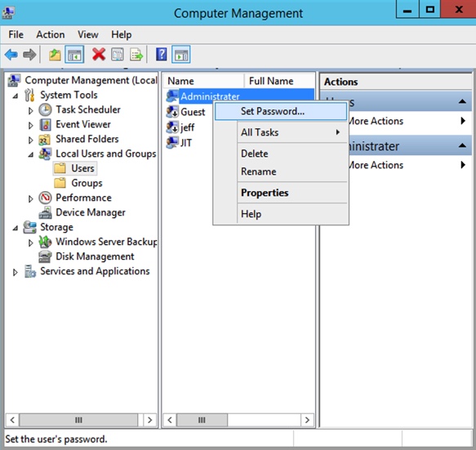Select Computer Management (Local) root node

tap(91, 80)
